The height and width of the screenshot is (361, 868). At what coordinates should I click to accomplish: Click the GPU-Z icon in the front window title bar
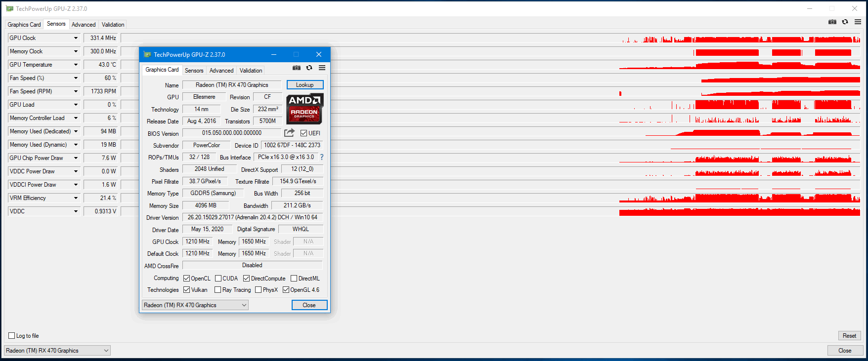pyautogui.click(x=147, y=54)
